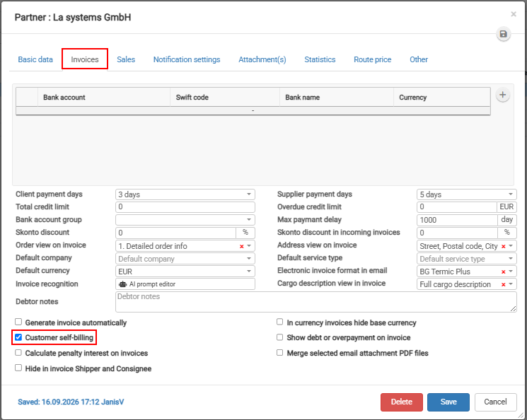Select the Invoices tab

coord(85,59)
